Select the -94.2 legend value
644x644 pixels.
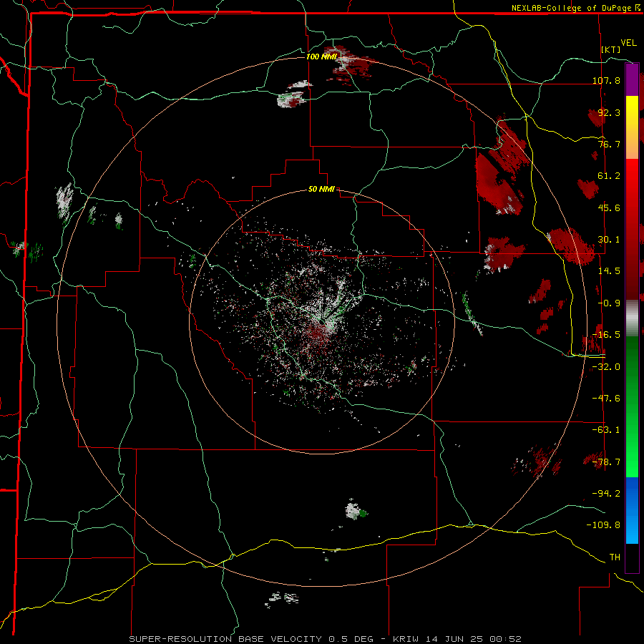tap(606, 493)
